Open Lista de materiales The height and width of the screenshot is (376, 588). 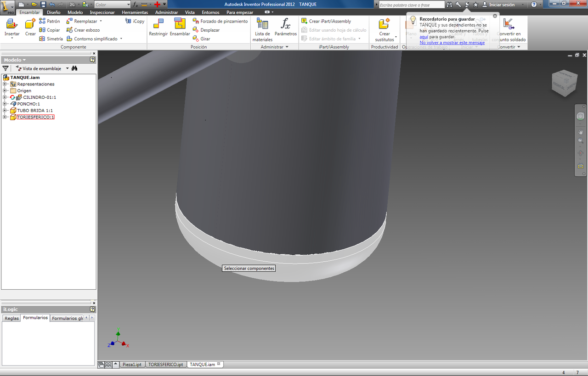coord(262,30)
